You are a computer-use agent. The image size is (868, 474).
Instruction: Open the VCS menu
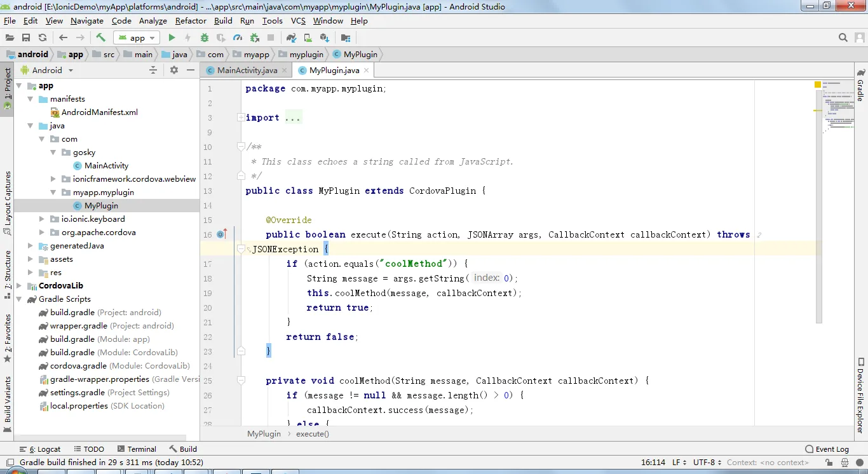pos(298,21)
